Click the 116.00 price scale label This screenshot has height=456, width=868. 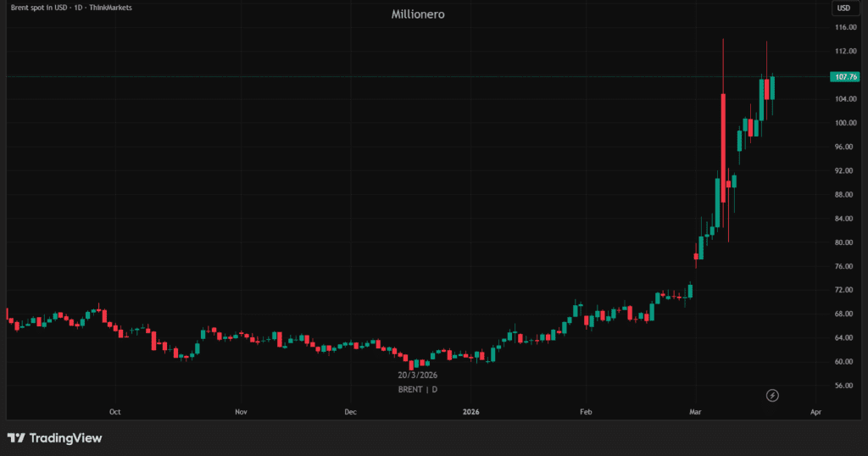pyautogui.click(x=845, y=28)
